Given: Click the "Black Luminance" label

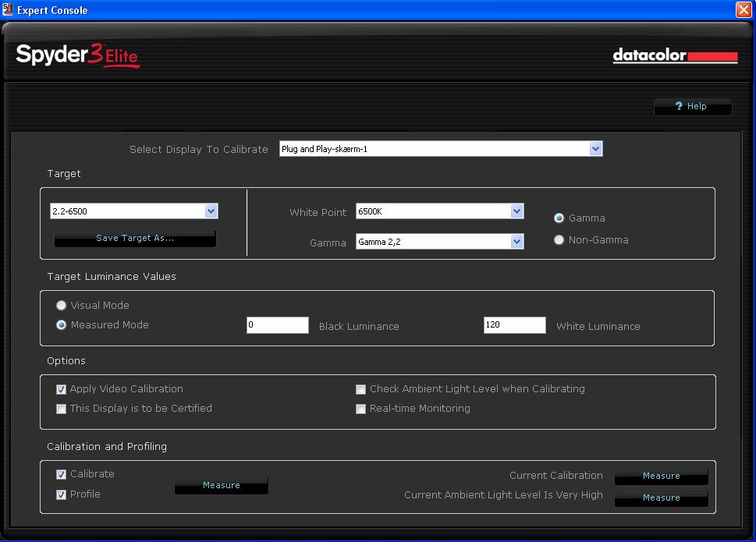Looking at the screenshot, I should pos(359,327).
